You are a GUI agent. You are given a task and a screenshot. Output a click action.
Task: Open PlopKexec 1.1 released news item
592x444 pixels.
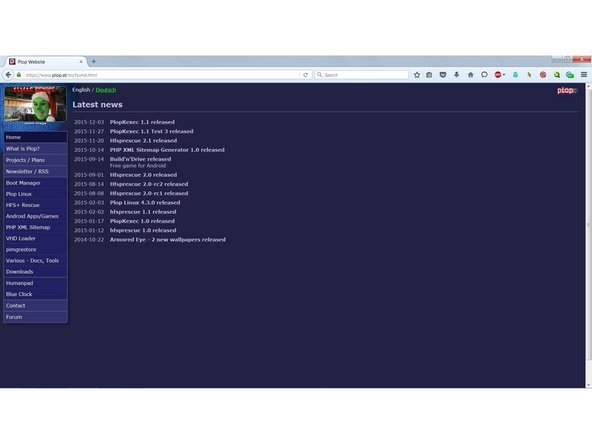click(142, 122)
